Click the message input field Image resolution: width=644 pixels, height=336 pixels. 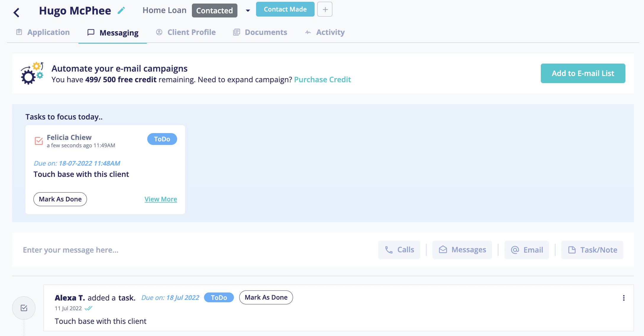118,250
